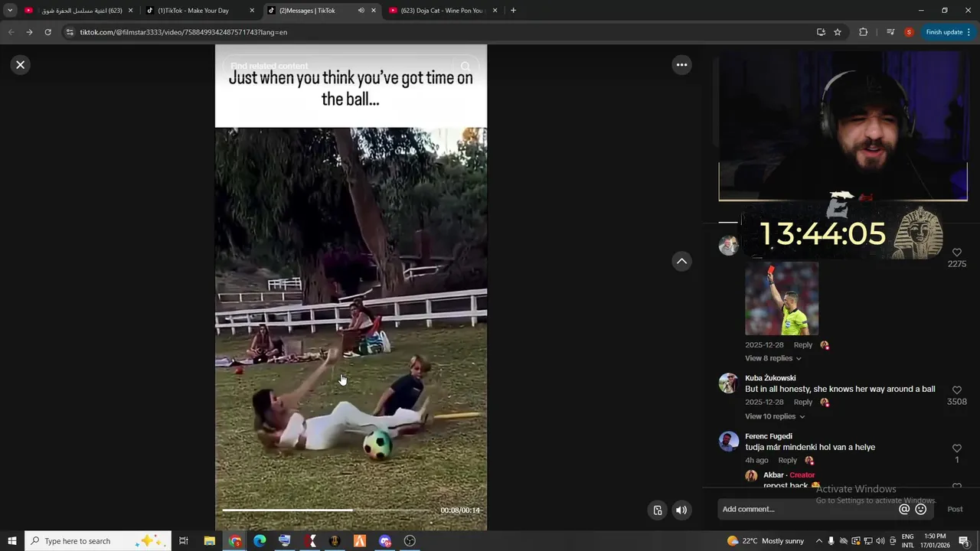Open Akbar creator profile name
The image size is (980, 551).
pyautogui.click(x=773, y=475)
